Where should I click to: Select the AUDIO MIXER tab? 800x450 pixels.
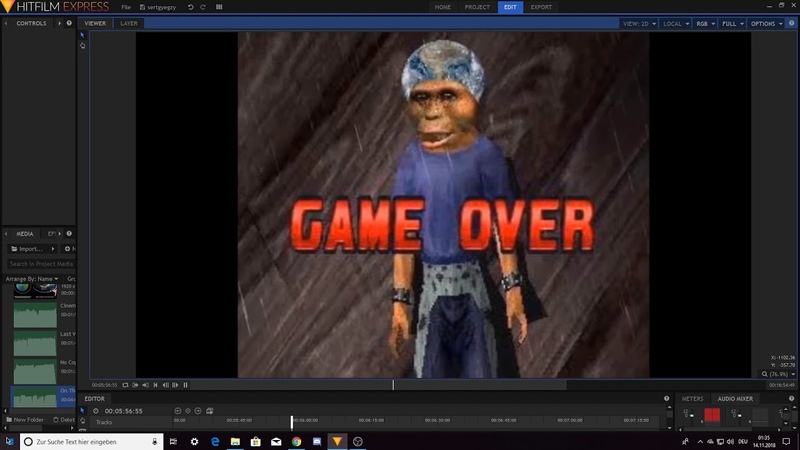tap(735, 398)
